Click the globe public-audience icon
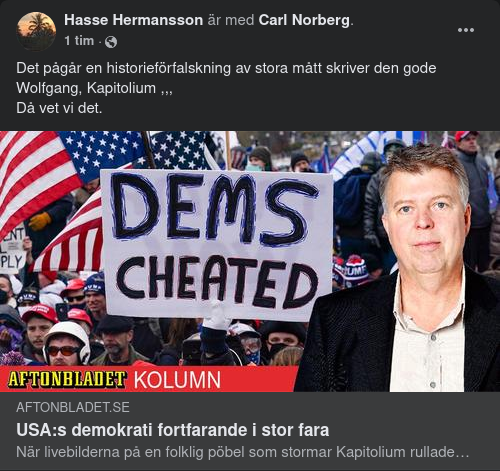Viewport: 500px width, 471px height. tap(111, 42)
